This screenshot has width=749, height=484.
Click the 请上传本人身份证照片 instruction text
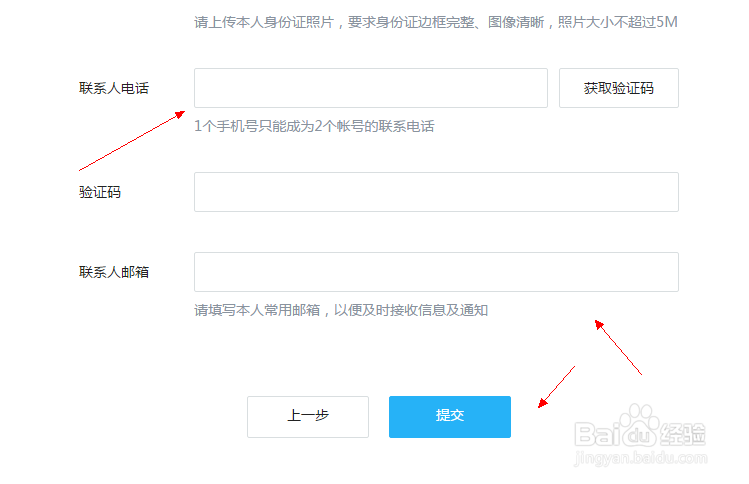[264, 22]
